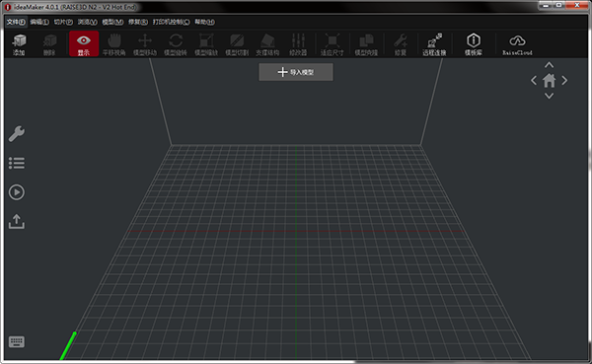Image resolution: width=592 pixels, height=364 pixels.
Task: Click the Repair wrench toolbar icon
Action: [x=401, y=44]
